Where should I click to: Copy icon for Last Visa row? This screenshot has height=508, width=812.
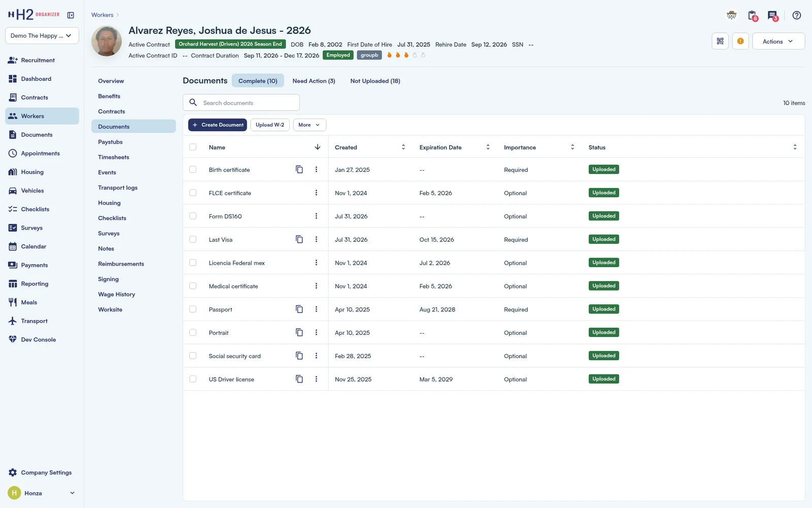click(x=299, y=239)
